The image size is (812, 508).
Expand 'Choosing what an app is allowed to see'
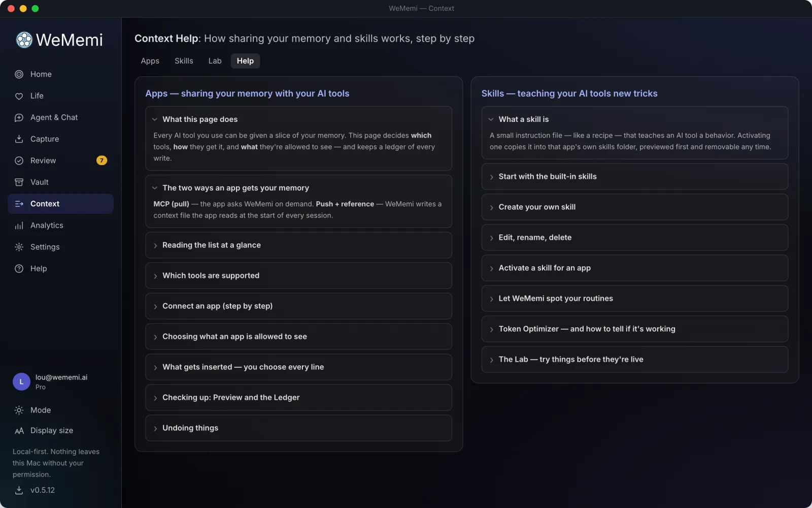[298, 336]
